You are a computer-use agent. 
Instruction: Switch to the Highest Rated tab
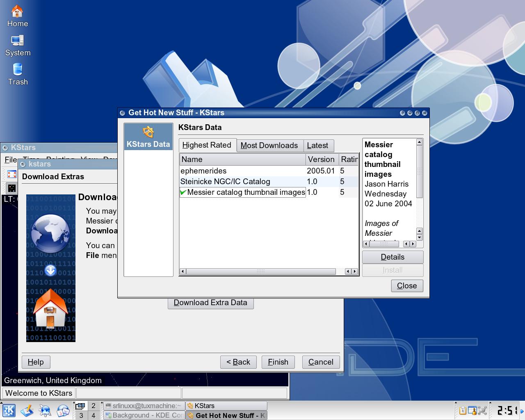click(x=207, y=145)
